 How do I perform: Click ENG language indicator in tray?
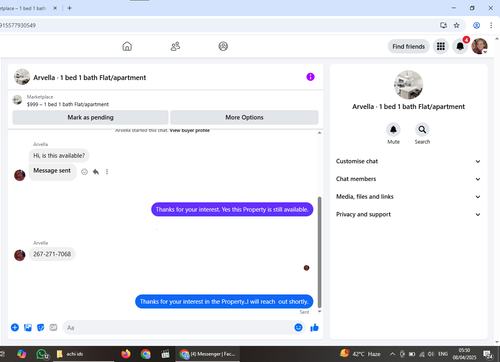pos(443,354)
